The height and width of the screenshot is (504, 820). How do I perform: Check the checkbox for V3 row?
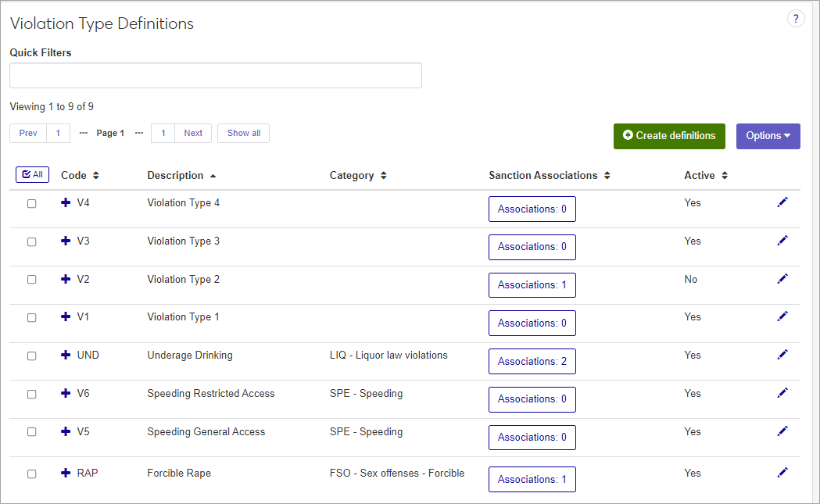pyautogui.click(x=32, y=242)
